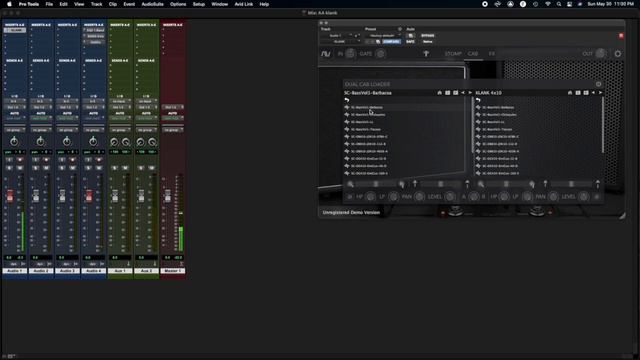
Task: Click the Master 1 volume fader
Action: pyautogui.click(x=167, y=196)
